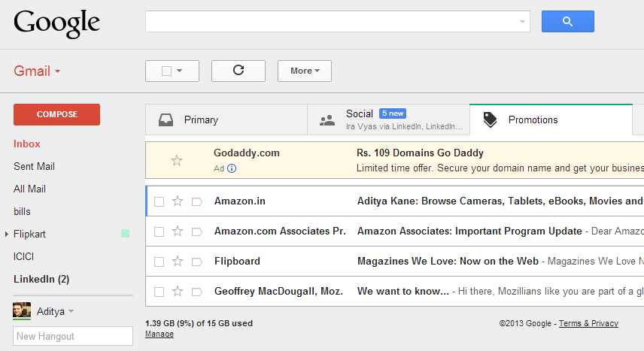Check the Geoffrey MacDougall email checkbox
The image size is (644, 351).
pyautogui.click(x=159, y=292)
